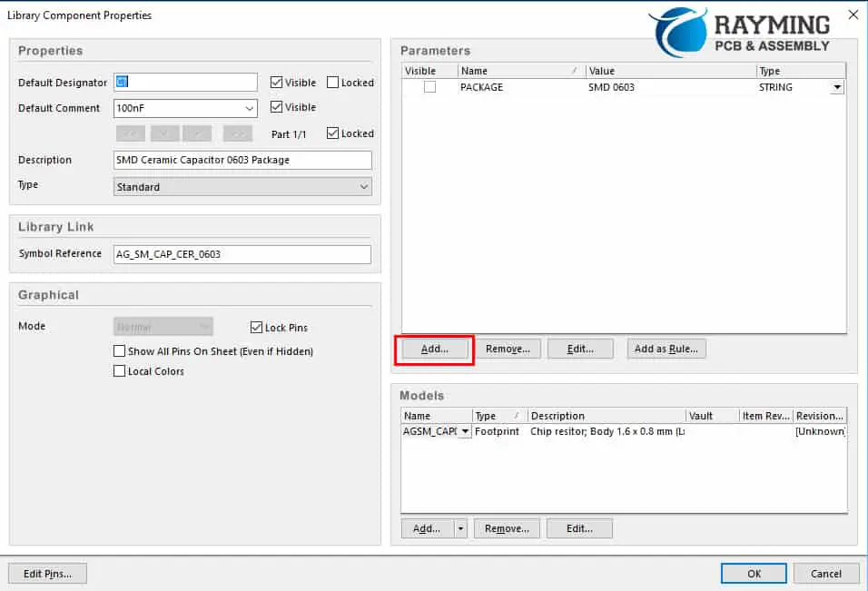Disable the Lock Pins checkbox
The width and height of the screenshot is (868, 591).
pyautogui.click(x=256, y=328)
